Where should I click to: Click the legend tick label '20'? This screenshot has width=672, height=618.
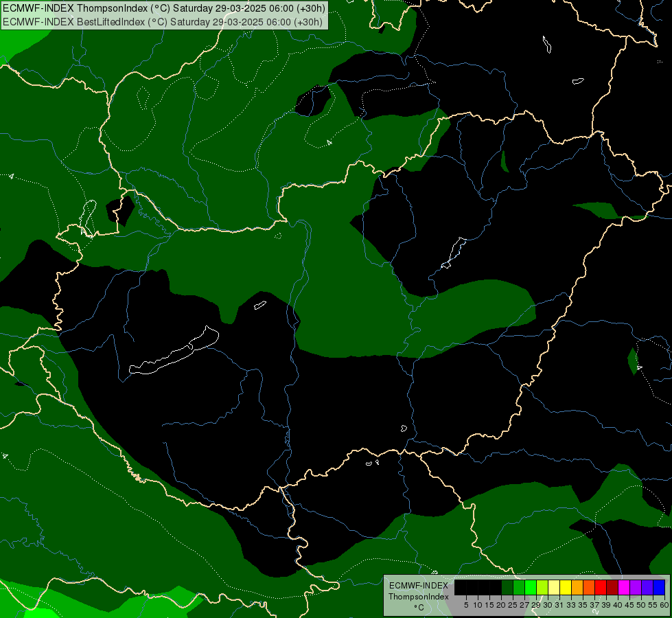501,605
